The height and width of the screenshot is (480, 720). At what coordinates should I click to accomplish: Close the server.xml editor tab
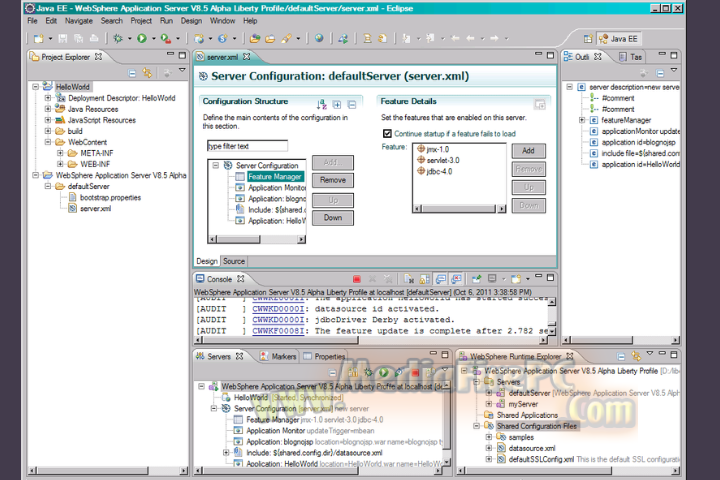pos(247,57)
